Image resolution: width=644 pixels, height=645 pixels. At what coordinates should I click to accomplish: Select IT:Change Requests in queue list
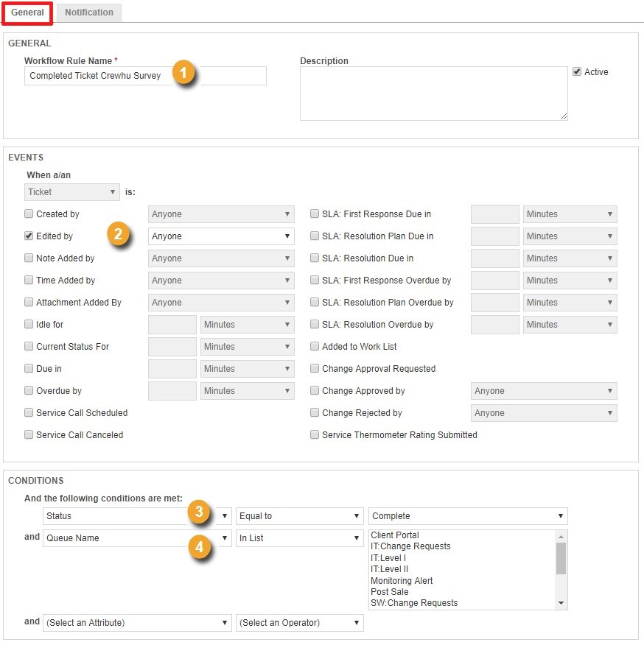(x=410, y=546)
